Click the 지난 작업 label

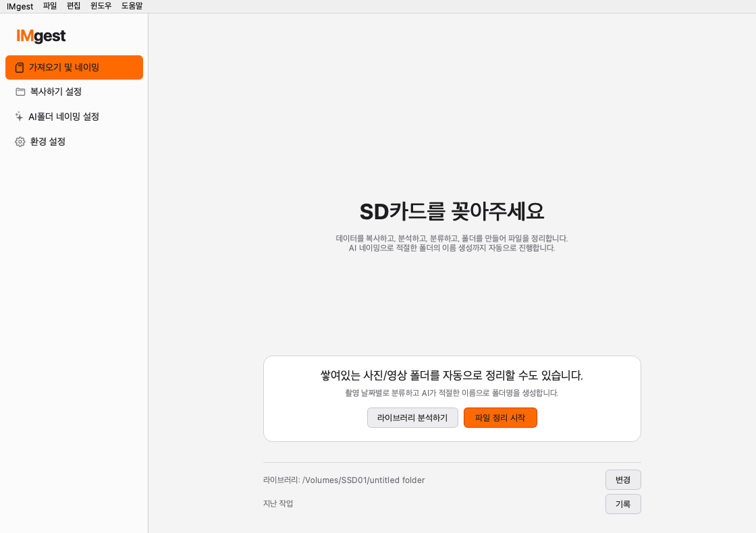pos(278,503)
